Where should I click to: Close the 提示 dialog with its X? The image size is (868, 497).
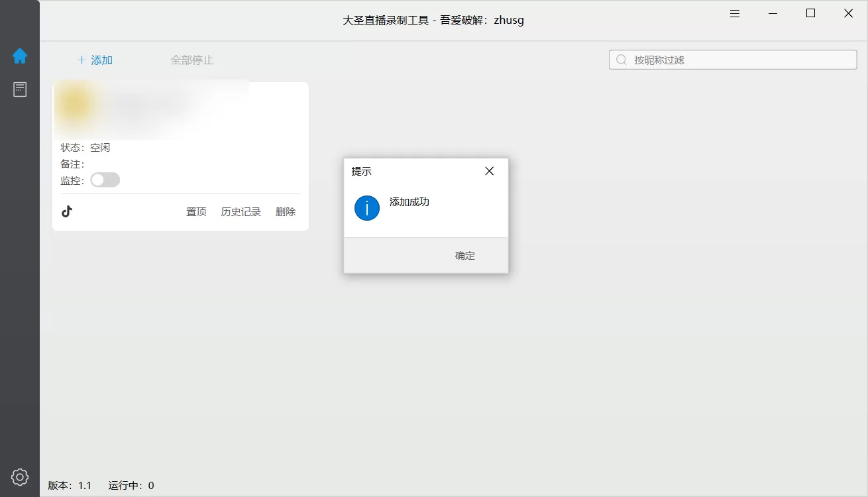[489, 170]
